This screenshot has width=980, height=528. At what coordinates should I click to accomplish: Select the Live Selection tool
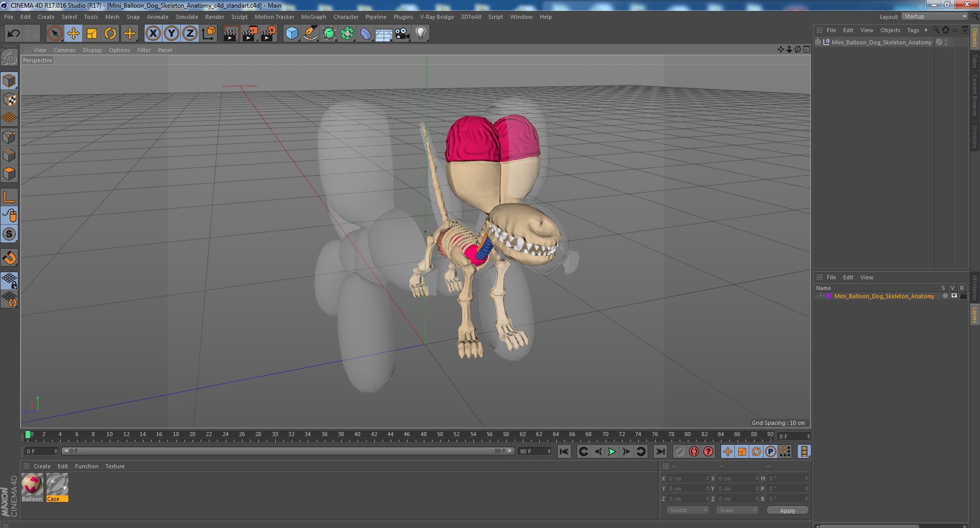55,34
